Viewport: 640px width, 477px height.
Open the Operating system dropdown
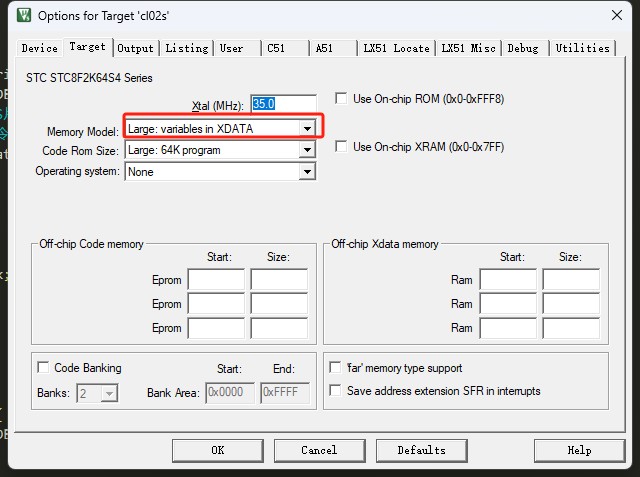[x=307, y=172]
